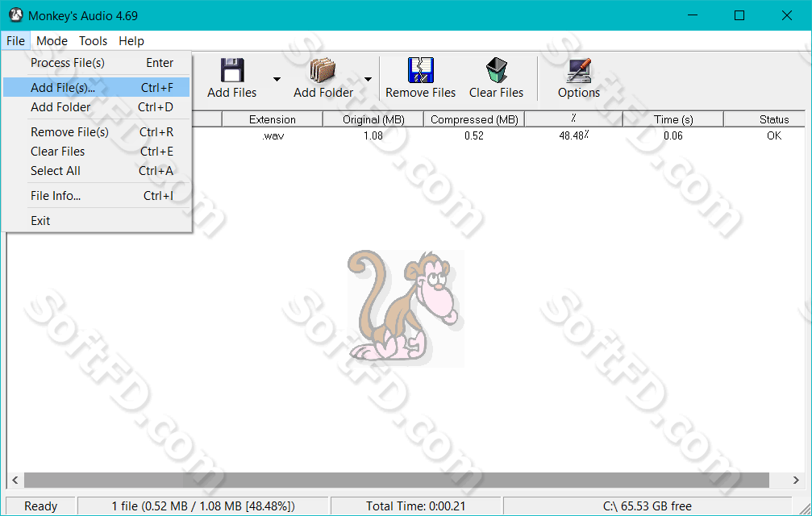Click the scrollbar right arrow

(796, 480)
